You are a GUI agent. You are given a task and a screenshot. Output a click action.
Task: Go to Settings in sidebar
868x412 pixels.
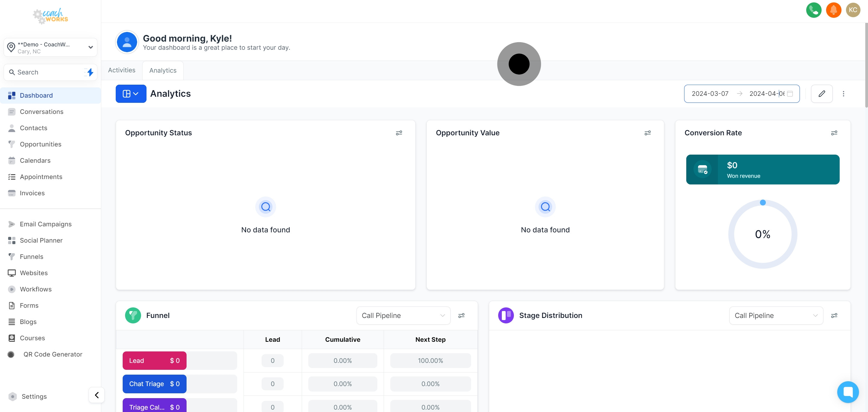pos(34,397)
